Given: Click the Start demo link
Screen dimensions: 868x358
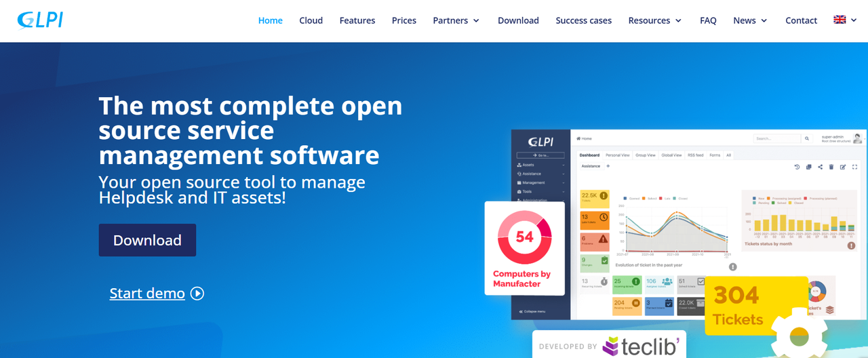Looking at the screenshot, I should pos(147,293).
